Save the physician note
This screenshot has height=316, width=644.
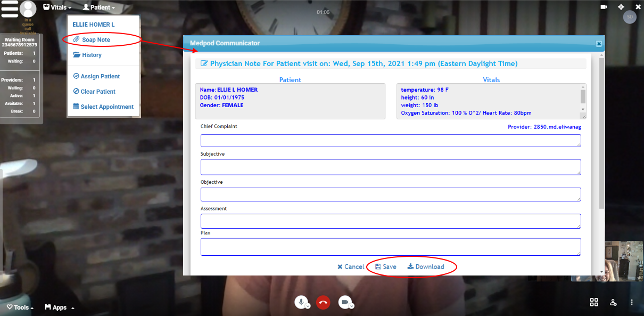[x=386, y=266]
